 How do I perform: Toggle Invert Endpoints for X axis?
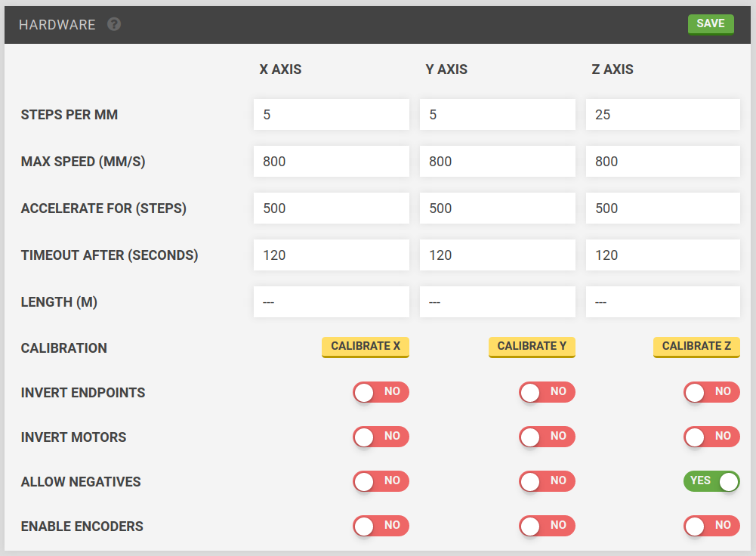381,392
